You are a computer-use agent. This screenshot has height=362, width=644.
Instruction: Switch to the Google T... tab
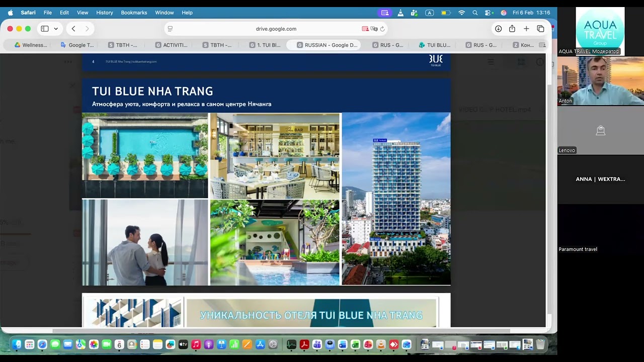pos(77,45)
